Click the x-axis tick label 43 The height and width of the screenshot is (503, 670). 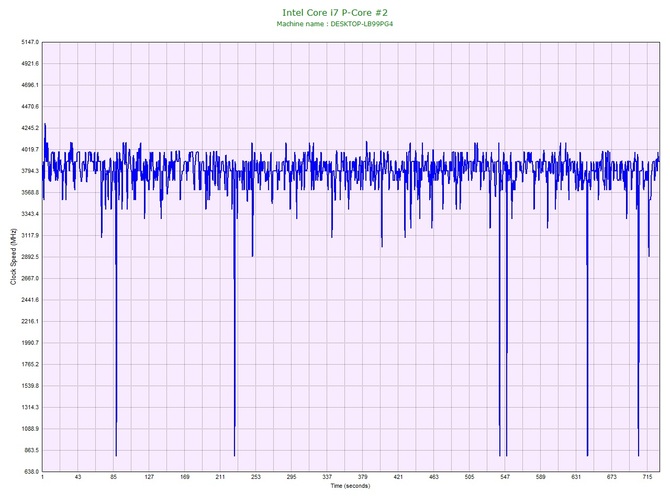(x=78, y=477)
